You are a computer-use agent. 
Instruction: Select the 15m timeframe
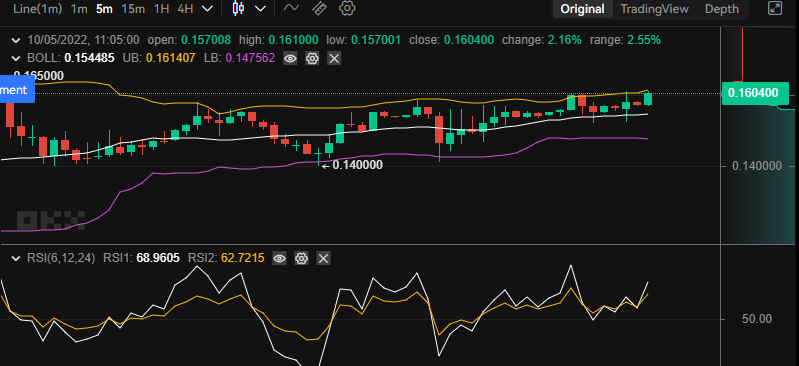(x=133, y=9)
